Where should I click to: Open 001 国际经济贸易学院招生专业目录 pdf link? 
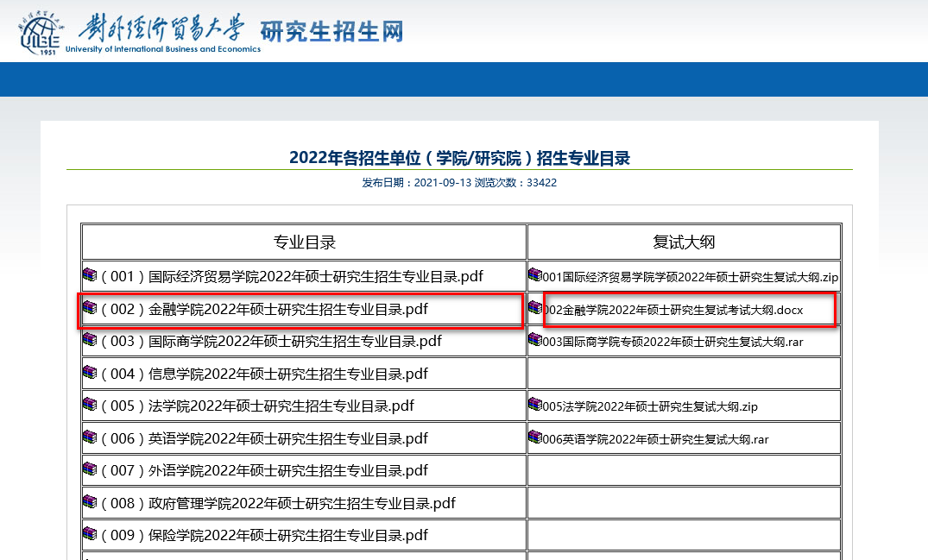[292, 277]
